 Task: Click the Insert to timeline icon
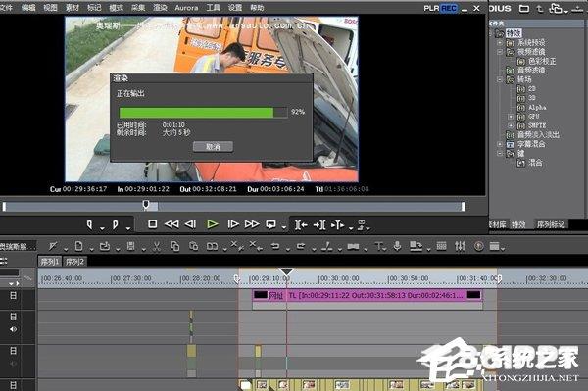click(301, 225)
